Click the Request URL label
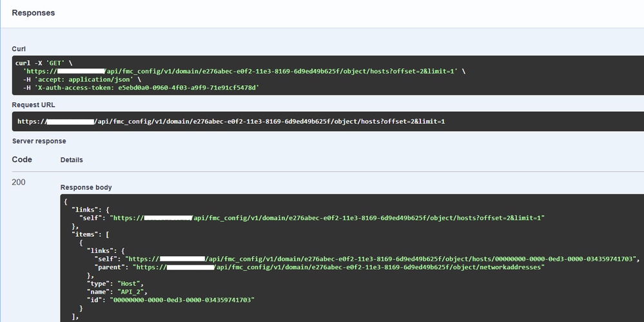 tap(34, 105)
